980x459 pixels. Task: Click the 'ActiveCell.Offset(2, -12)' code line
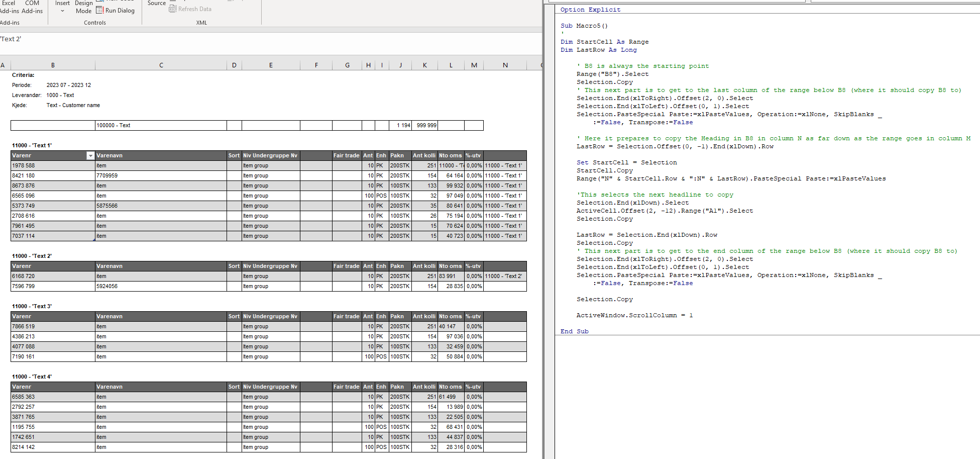click(x=665, y=211)
